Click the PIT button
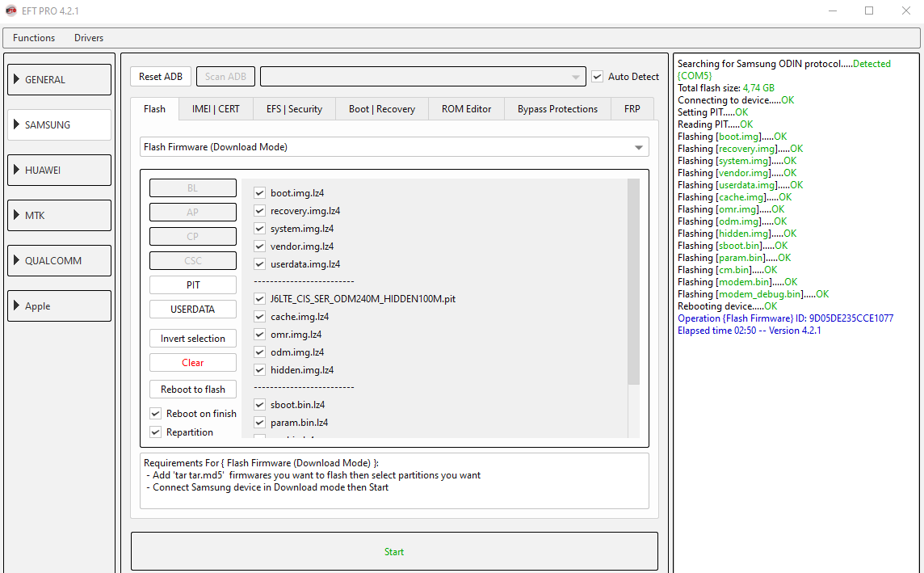924x573 pixels. (x=193, y=284)
